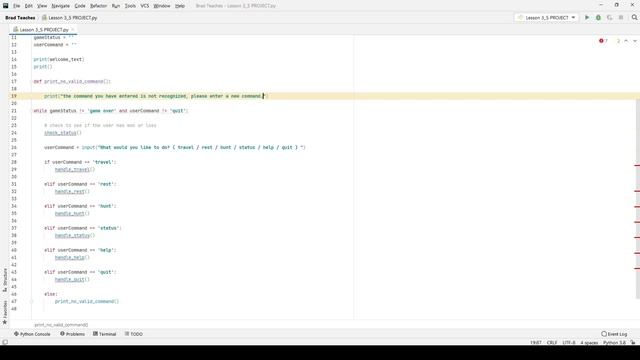Change the 4 spaces indent setting
The height and width of the screenshot is (360, 640).
(589, 342)
